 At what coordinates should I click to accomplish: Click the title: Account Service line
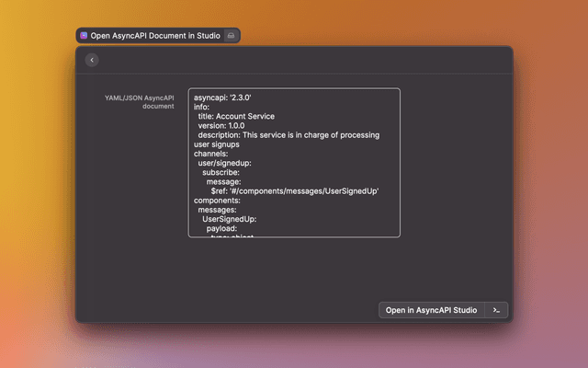coord(236,117)
